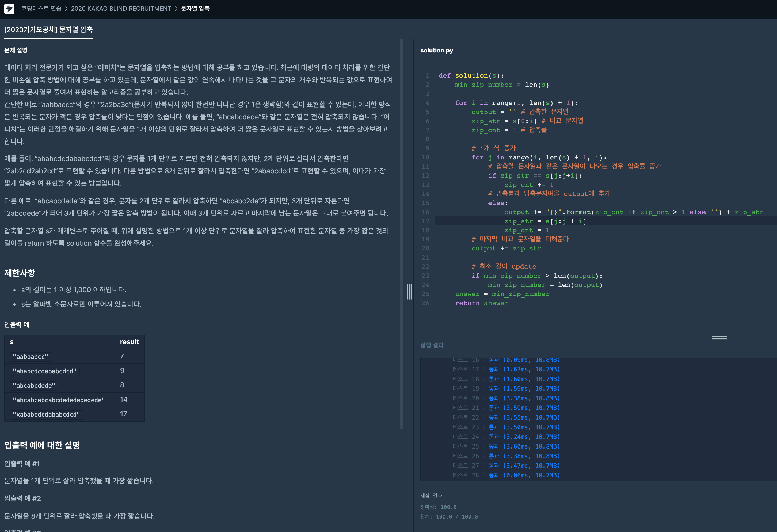777x532 pixels.
Task: Click the "aabbaccc" example cell
Action: tap(31, 356)
